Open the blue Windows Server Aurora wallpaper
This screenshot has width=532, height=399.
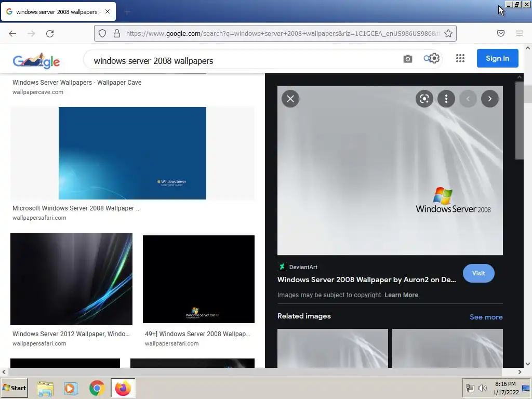132,153
